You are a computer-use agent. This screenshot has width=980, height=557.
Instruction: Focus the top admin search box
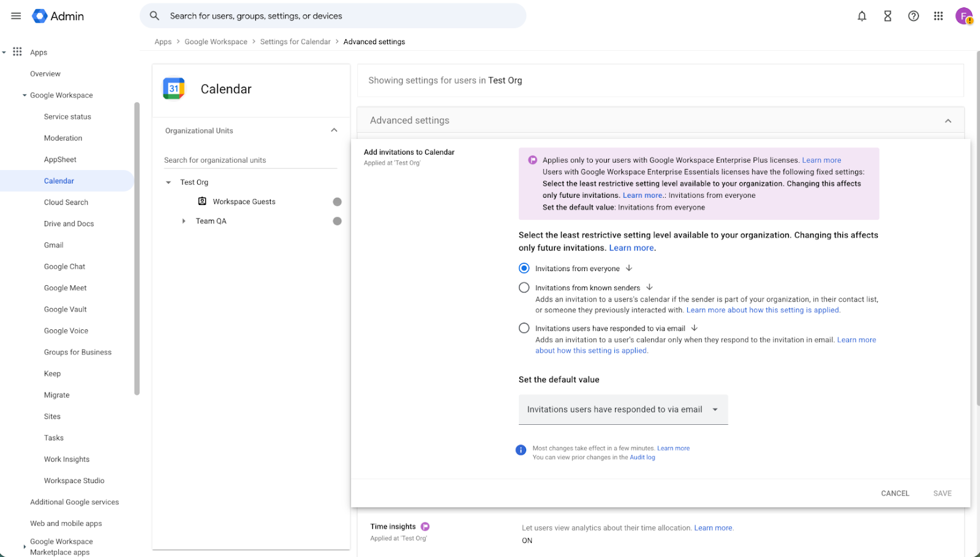tap(333, 16)
